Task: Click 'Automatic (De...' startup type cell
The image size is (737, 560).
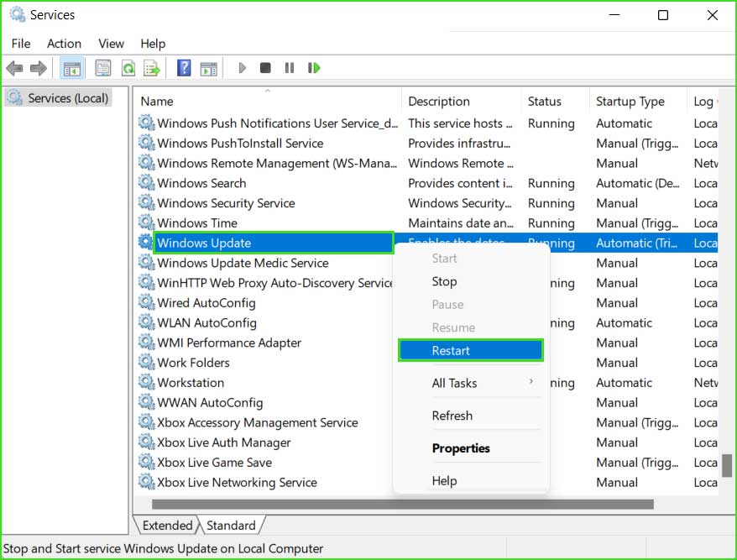Action: point(637,182)
